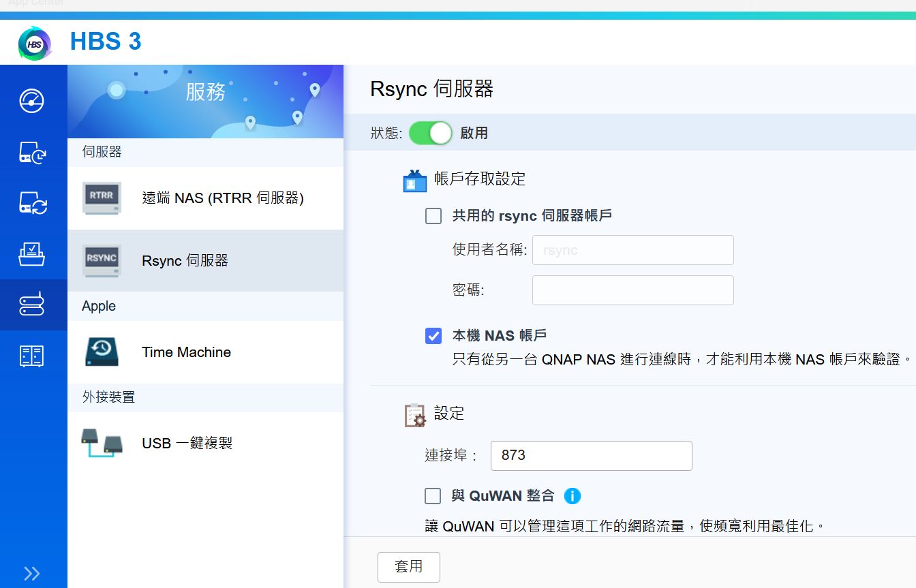This screenshot has height=588, width=916.
Task: Enable 與 QuWAN 整合 checkbox
Action: (x=433, y=496)
